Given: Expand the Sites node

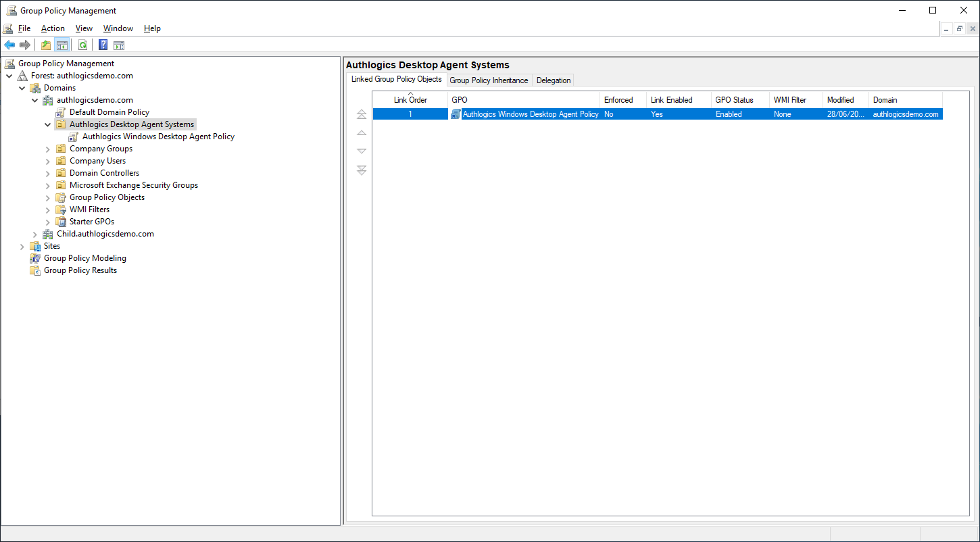Looking at the screenshot, I should coord(22,246).
